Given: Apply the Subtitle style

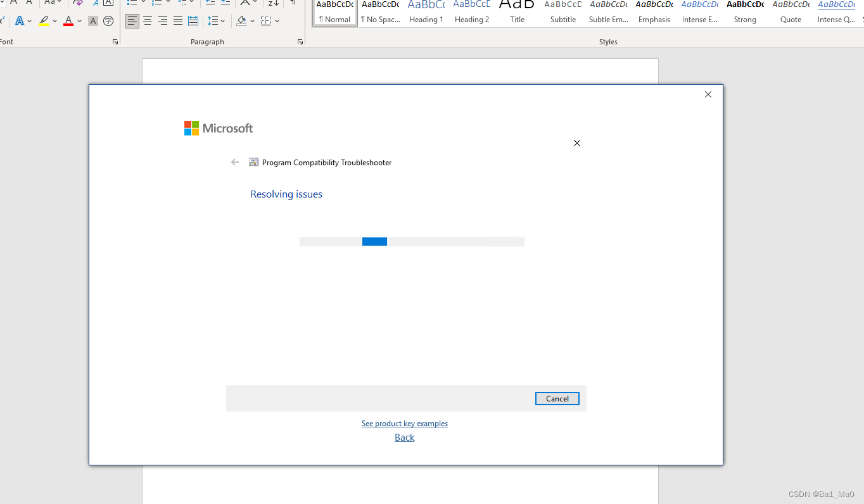Looking at the screenshot, I should [563, 13].
